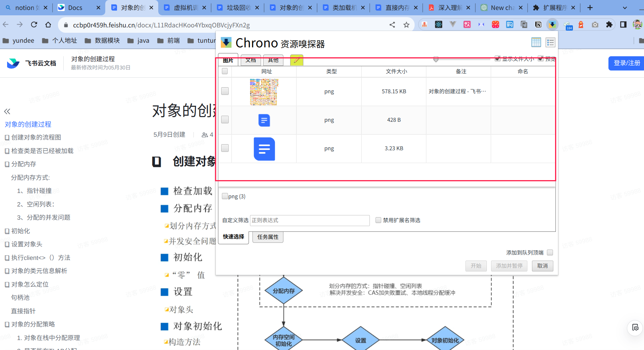Close the 垃圾回收 browser tab
This screenshot has height=350, width=644.
[257, 7]
